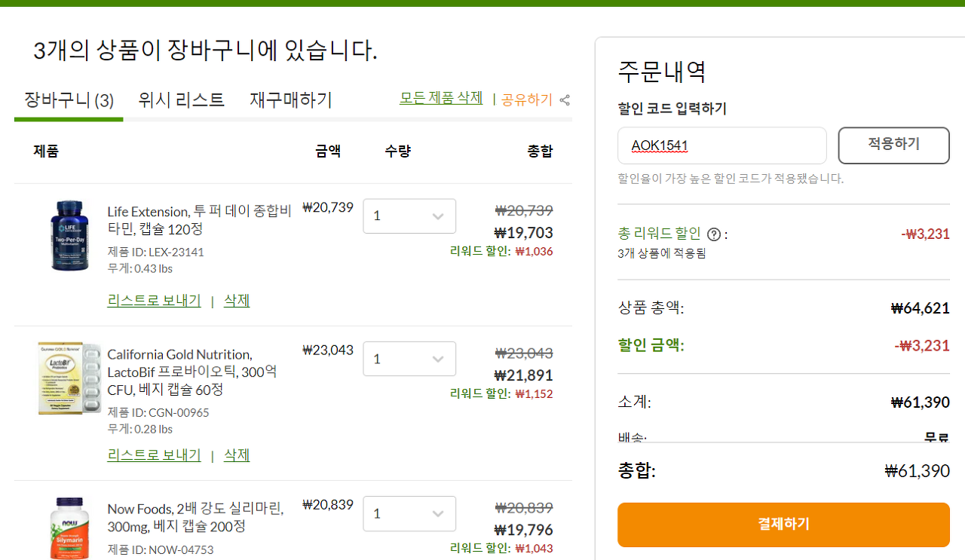Click the 3개 상품에 적용됨 text

pos(661,253)
